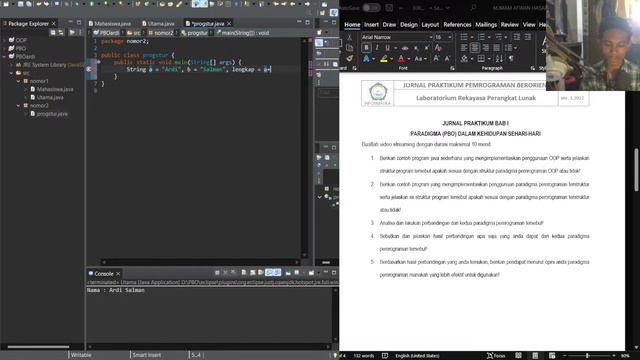
Task: Open the References ribbon tab
Action: tap(457, 25)
